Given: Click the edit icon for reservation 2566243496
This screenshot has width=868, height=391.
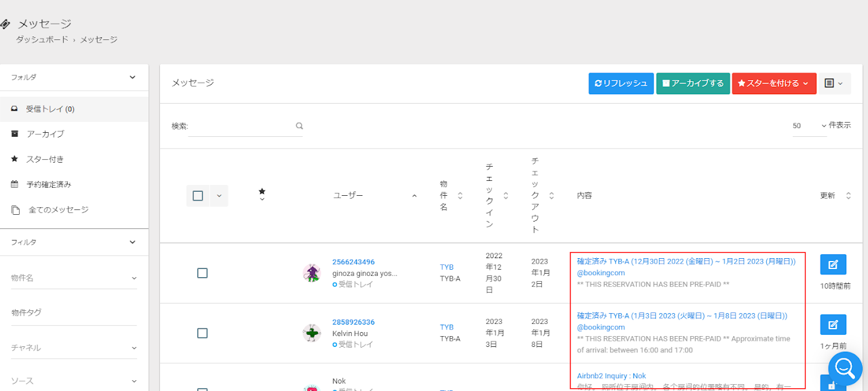Looking at the screenshot, I should tap(833, 264).
